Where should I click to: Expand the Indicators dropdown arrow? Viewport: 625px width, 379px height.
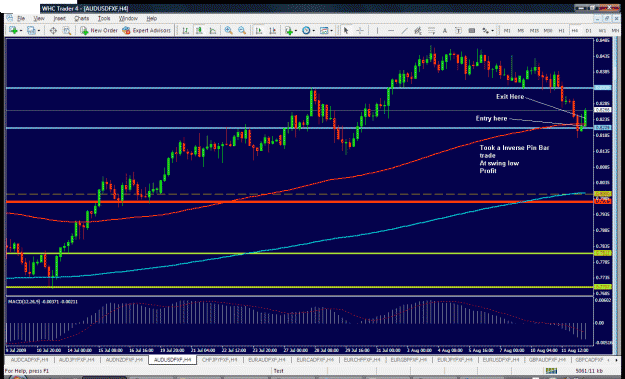(295, 31)
